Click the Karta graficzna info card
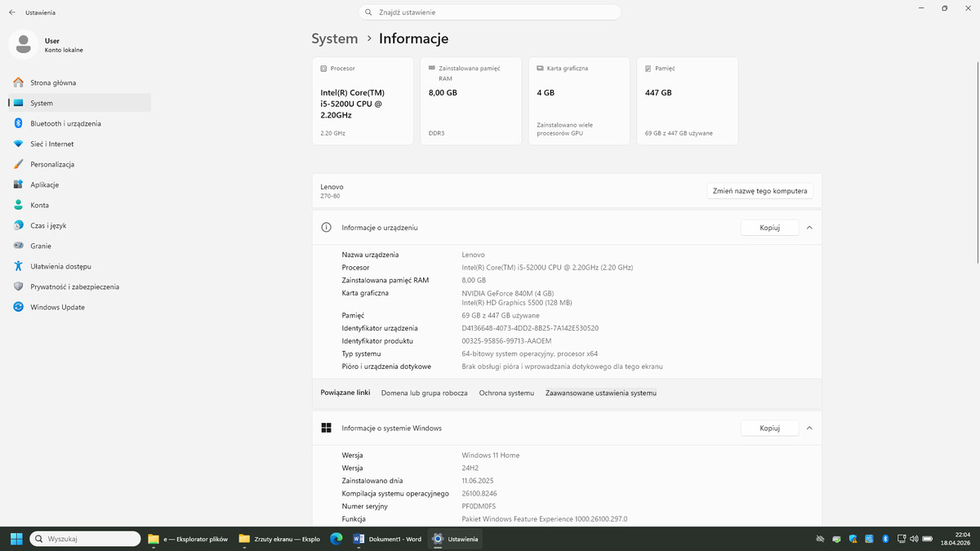 579,101
